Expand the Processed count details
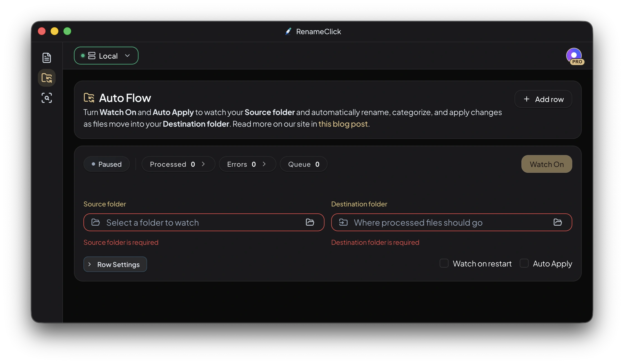The height and width of the screenshot is (364, 624). [x=178, y=164]
